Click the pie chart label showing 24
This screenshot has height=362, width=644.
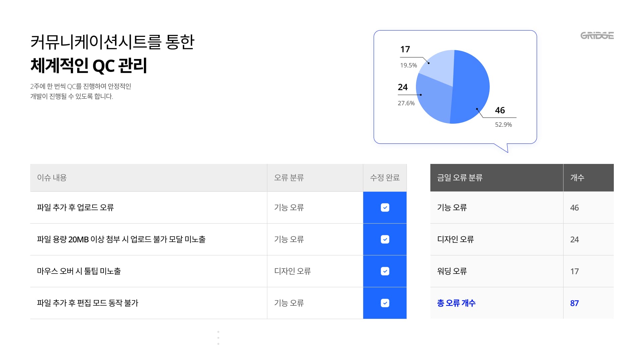tap(402, 87)
